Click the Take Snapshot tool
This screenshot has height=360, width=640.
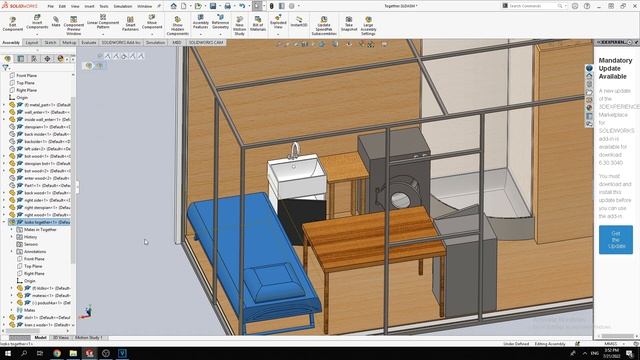[349, 24]
